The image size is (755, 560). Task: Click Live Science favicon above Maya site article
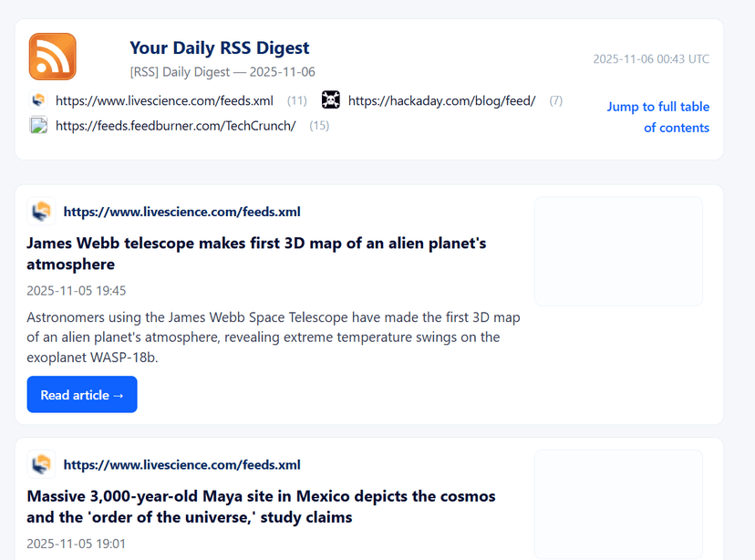click(41, 465)
